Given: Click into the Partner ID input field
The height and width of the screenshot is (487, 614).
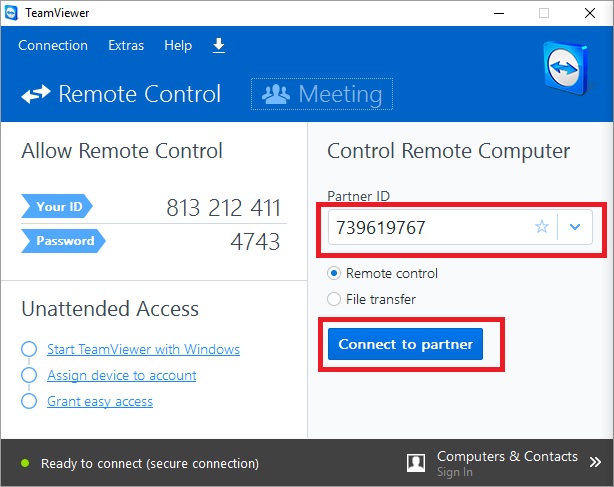Looking at the screenshot, I should point(430,227).
